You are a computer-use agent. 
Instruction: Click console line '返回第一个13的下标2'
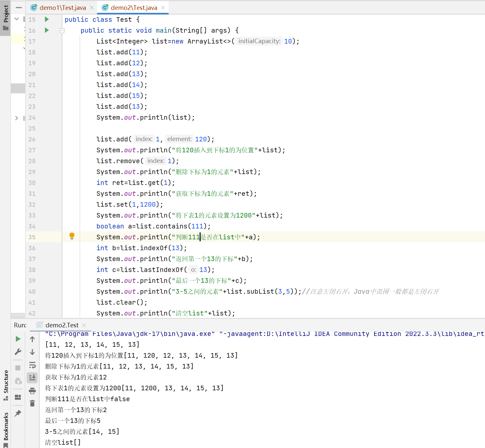pyautogui.click(x=76, y=410)
